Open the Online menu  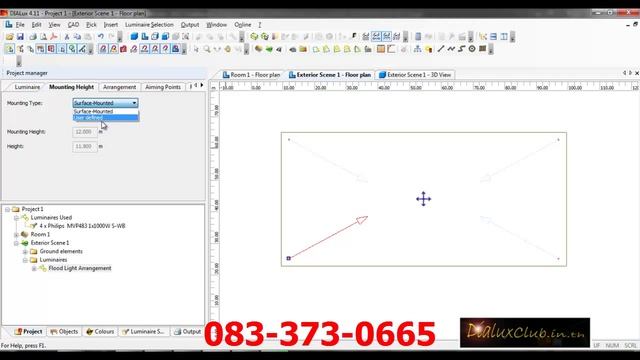tap(243, 25)
